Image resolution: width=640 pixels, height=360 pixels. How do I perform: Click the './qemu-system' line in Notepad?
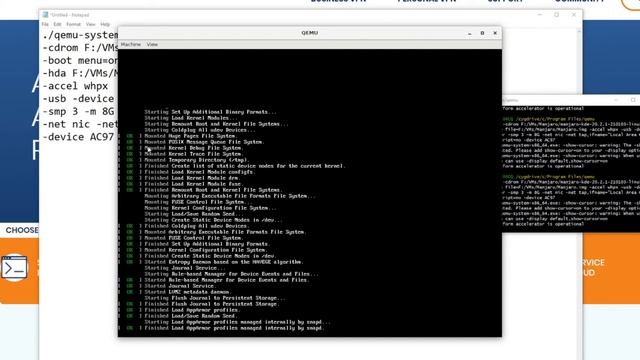(x=80, y=35)
